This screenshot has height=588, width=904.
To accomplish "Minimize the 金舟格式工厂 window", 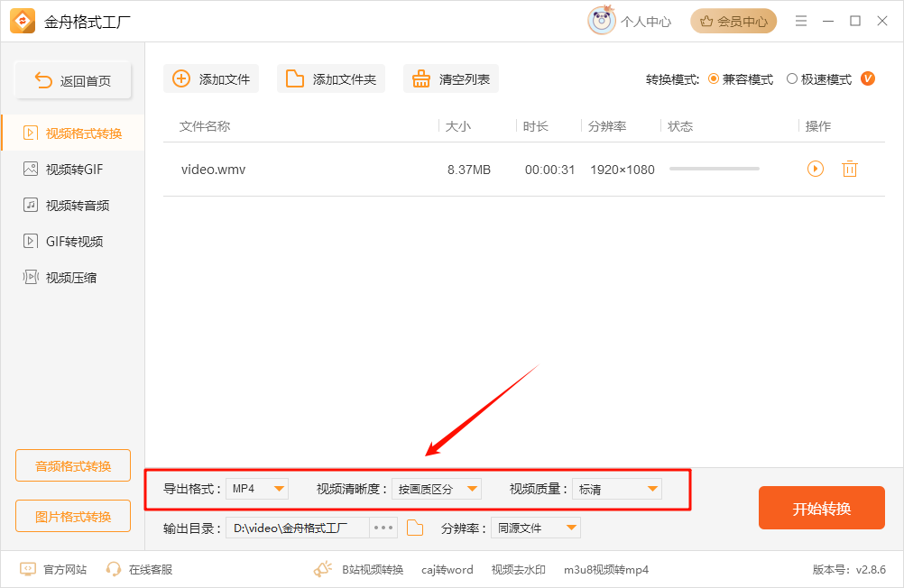I will tap(828, 22).
